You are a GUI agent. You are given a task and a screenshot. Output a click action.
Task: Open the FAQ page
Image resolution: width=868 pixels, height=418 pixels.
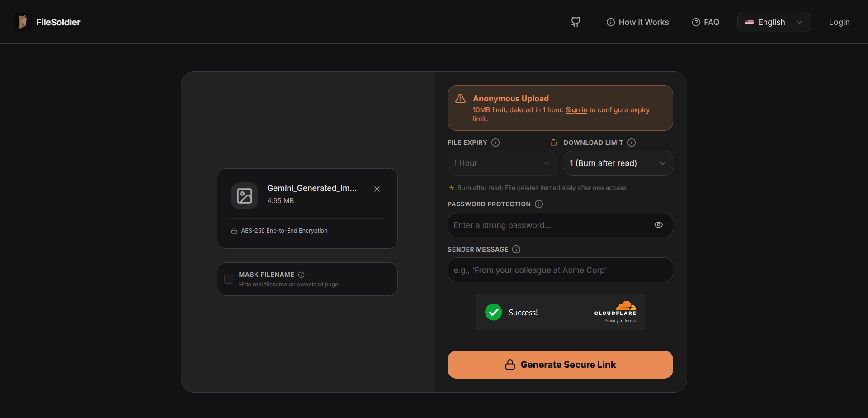(x=706, y=22)
